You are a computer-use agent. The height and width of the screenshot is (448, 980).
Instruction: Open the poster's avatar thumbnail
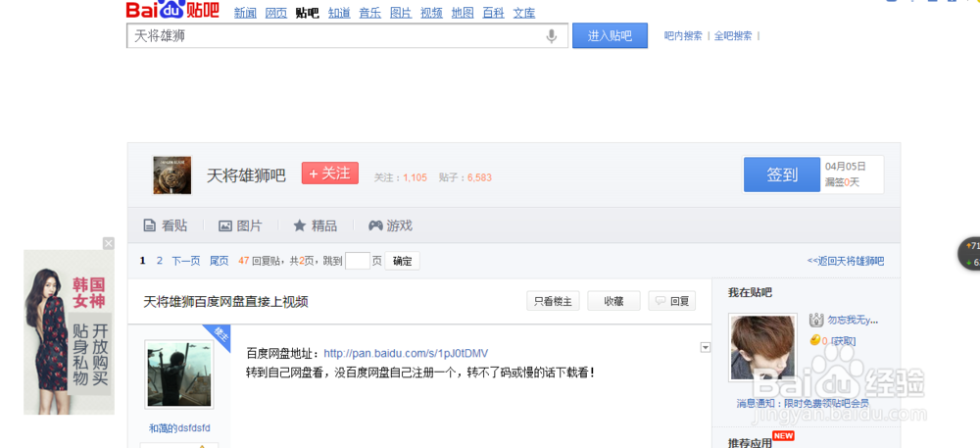coord(179,374)
